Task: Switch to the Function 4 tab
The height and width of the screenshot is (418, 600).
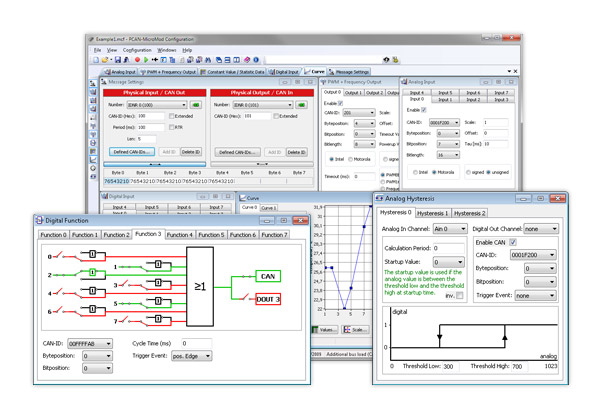Action: tap(181, 234)
